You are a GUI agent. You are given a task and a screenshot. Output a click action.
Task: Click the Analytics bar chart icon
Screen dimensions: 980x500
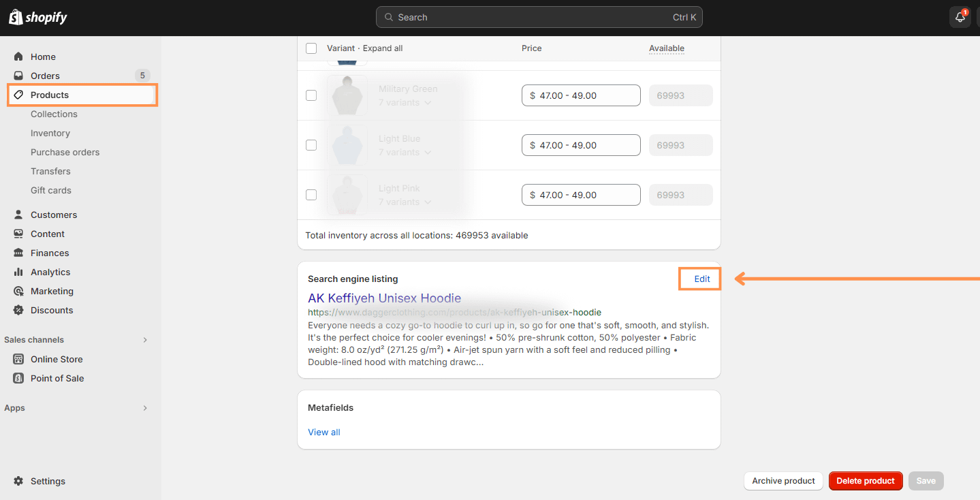click(x=18, y=272)
